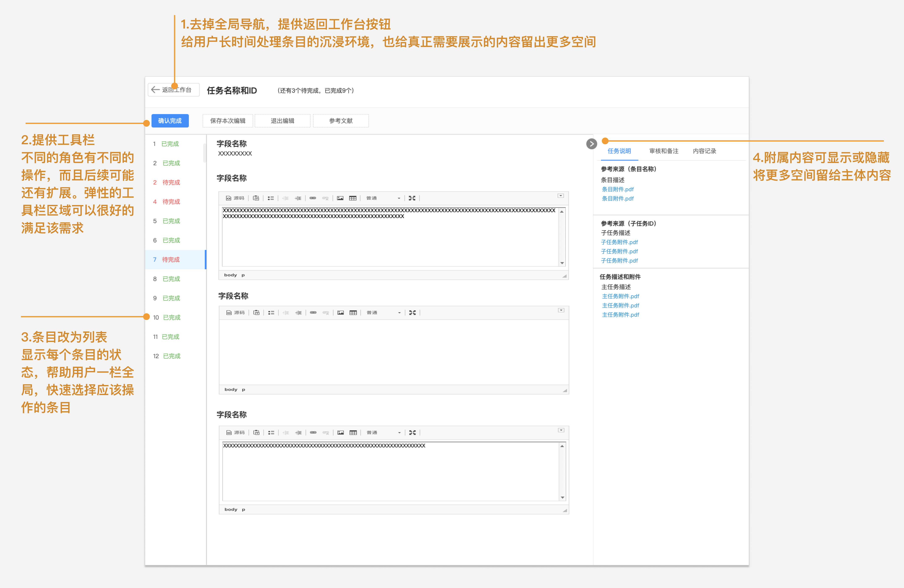Collapse second editor toolbar with corner toggle
This screenshot has height=588, width=904.
click(x=561, y=310)
